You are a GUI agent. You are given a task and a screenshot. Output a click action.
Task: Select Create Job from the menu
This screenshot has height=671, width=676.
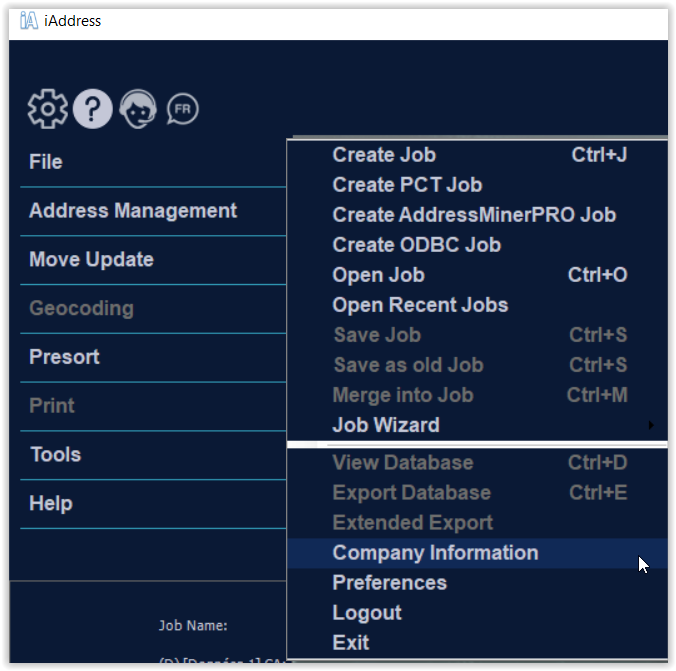[x=384, y=155]
